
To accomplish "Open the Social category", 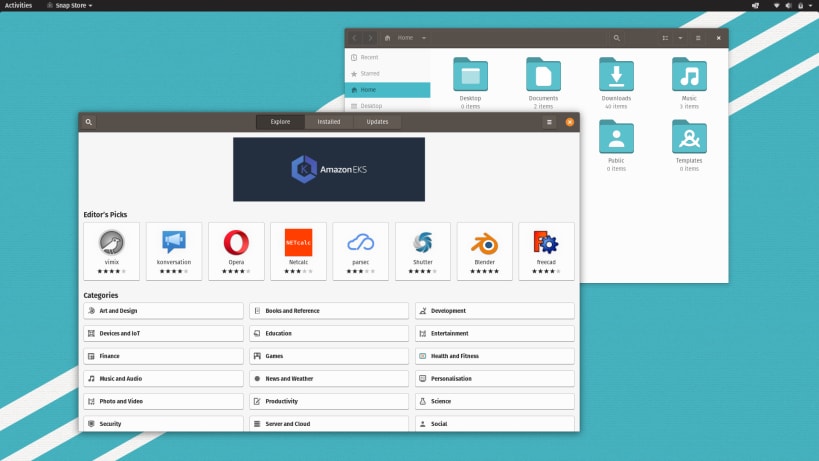I will (x=495, y=424).
